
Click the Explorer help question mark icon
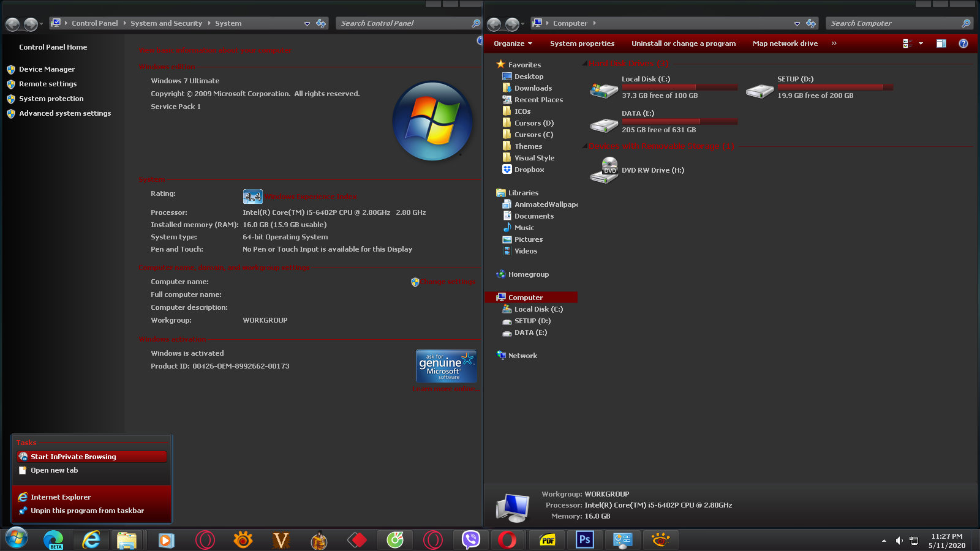tap(963, 43)
